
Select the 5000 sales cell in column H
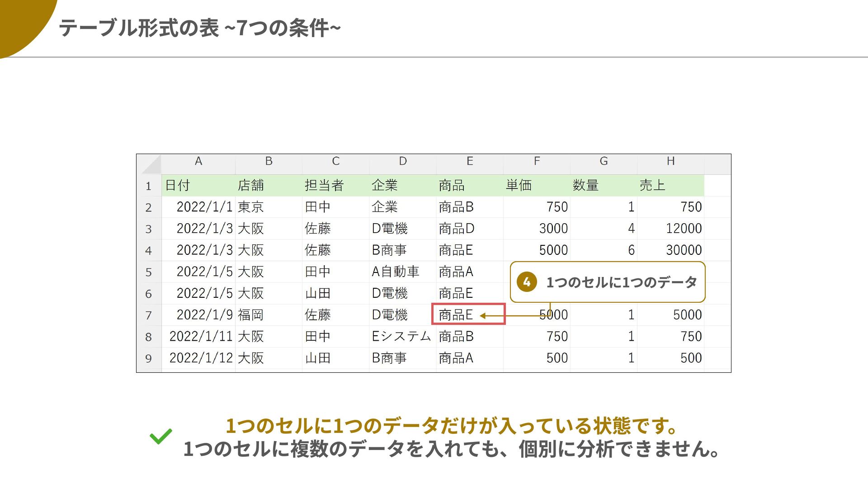pos(670,315)
